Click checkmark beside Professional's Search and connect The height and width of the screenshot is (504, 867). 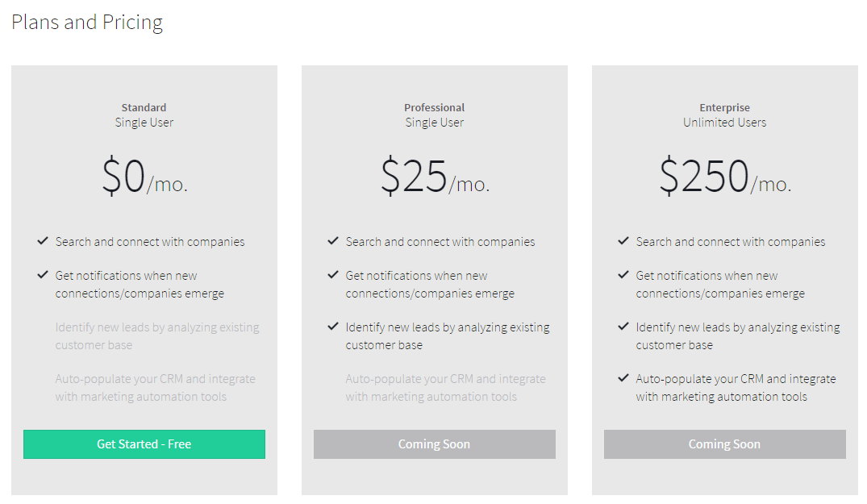[333, 241]
